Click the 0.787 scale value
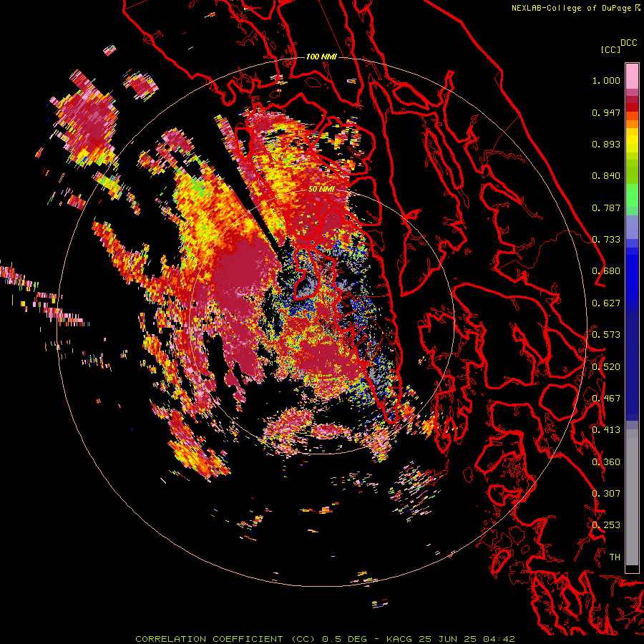This screenshot has width=644, height=644. tap(606, 208)
